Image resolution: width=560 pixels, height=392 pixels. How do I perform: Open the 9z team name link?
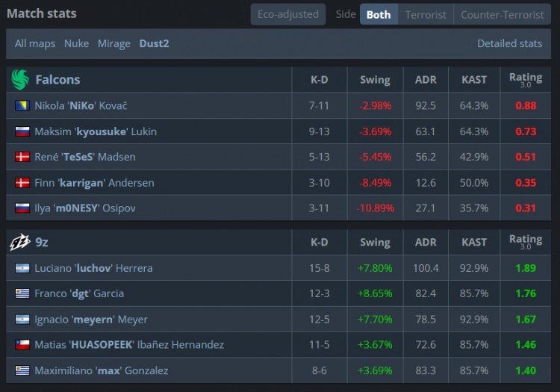point(41,242)
